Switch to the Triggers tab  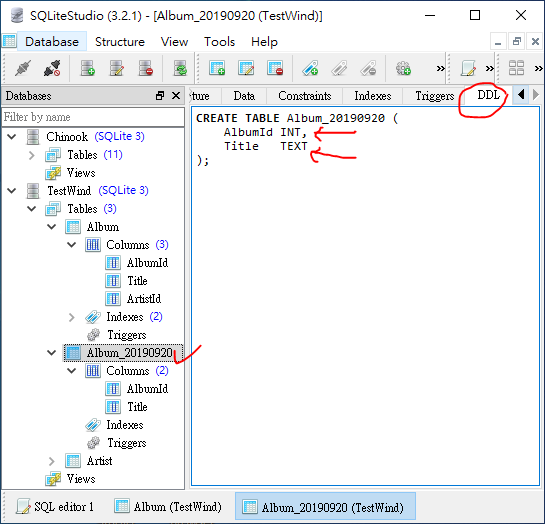[434, 96]
